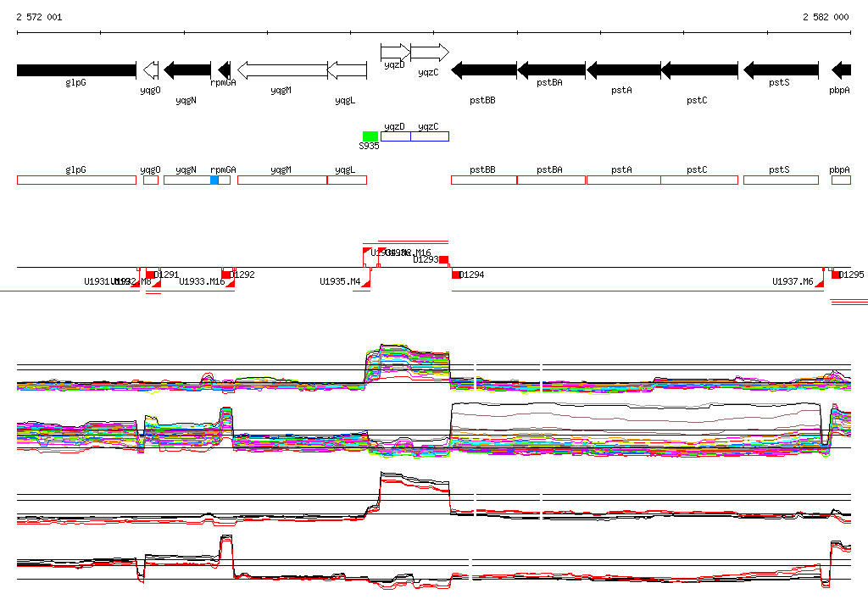Viewport: 868px width, 605px height.
Task: Click the red-outlined pstC annotation box
Action: tap(699, 180)
